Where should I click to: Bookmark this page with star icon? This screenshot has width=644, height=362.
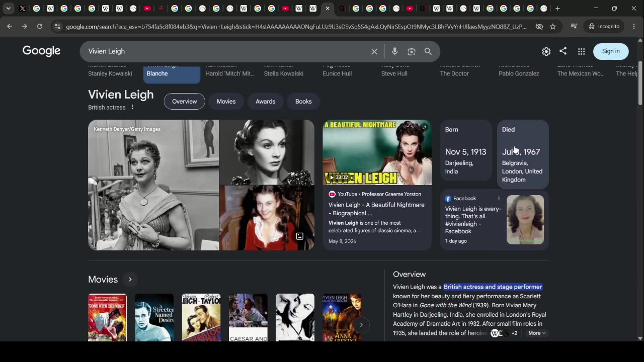pos(553,26)
